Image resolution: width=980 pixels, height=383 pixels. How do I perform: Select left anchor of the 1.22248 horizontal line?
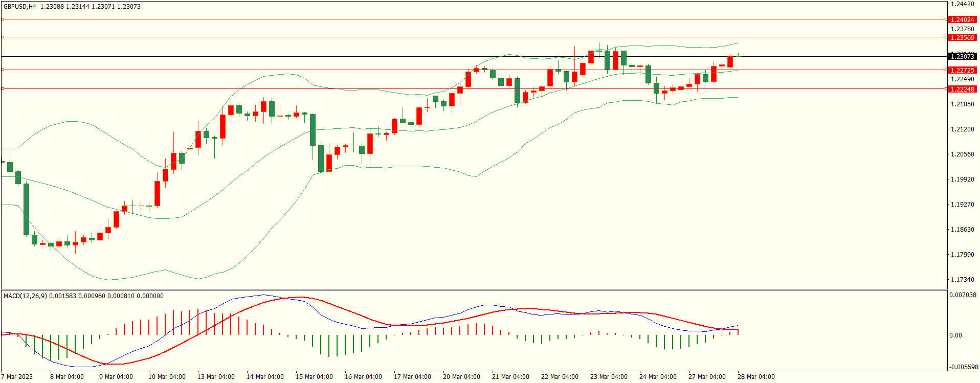[x=3, y=89]
